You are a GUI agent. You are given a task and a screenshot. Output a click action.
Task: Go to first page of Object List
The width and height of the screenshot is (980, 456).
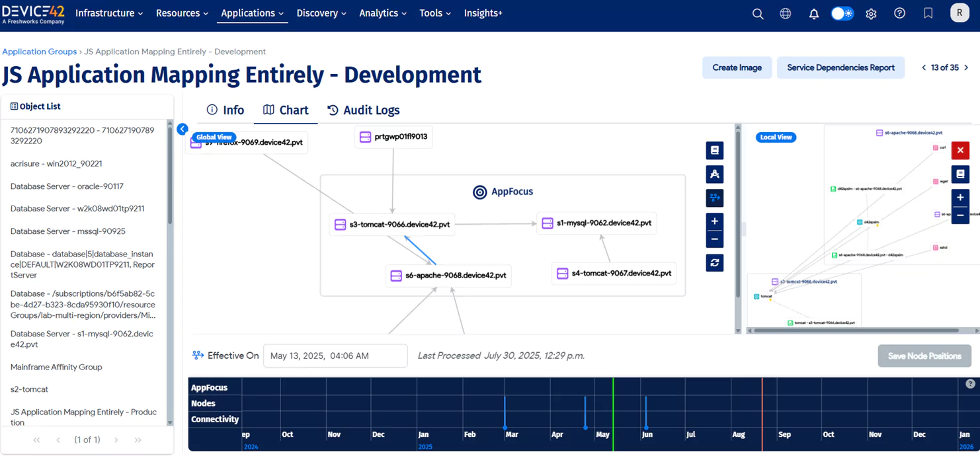pyautogui.click(x=36, y=440)
